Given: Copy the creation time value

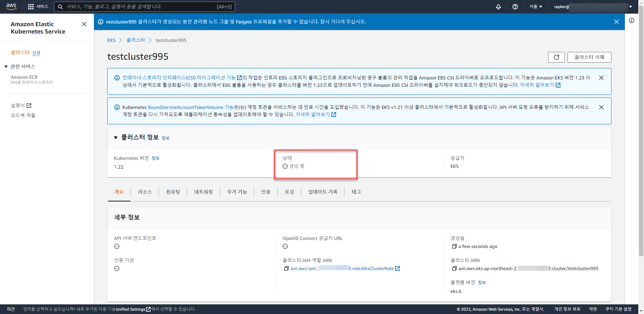Looking at the screenshot, I should 454,246.
